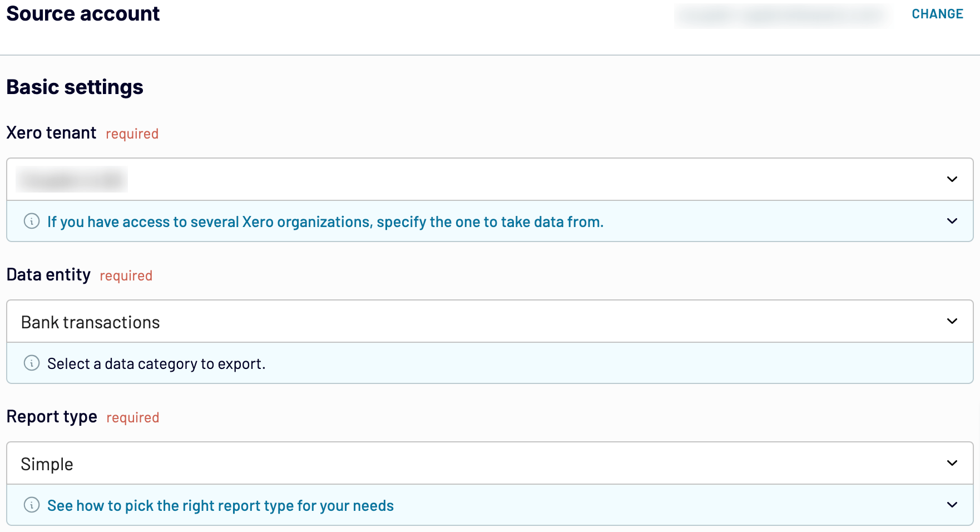Open the Xero tenant dropdown
The height and width of the screenshot is (532, 980).
coord(489,179)
